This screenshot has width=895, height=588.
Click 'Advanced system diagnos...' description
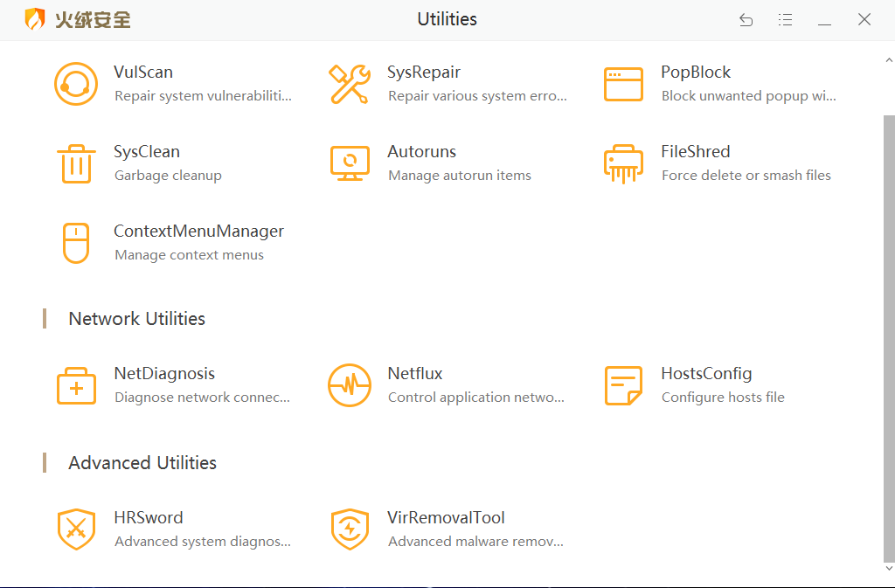[x=203, y=542]
